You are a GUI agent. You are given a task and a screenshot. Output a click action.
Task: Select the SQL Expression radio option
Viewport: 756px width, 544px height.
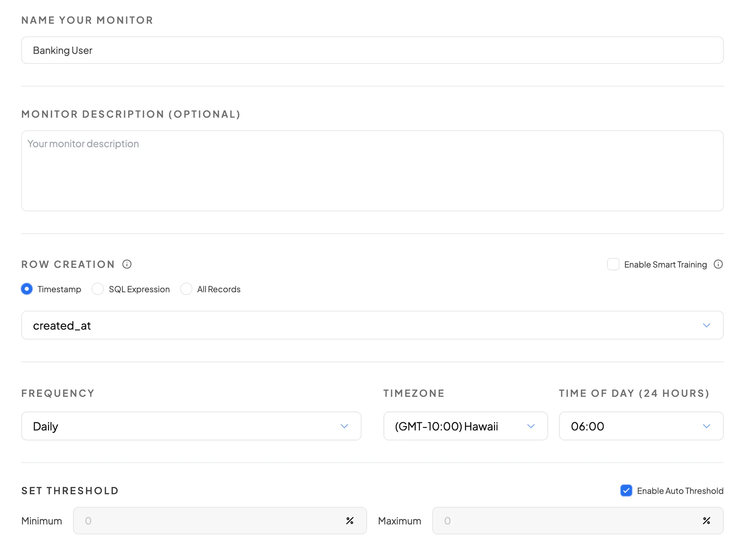point(98,289)
